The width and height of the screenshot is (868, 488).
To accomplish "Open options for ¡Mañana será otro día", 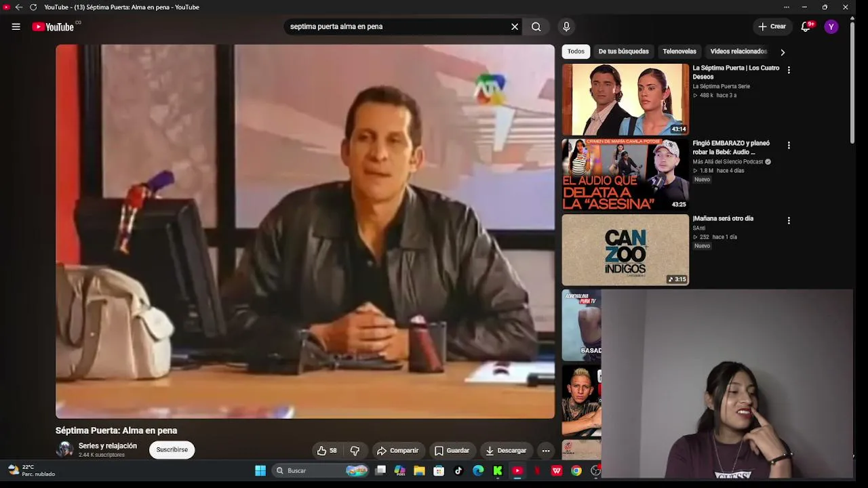I will click(789, 220).
